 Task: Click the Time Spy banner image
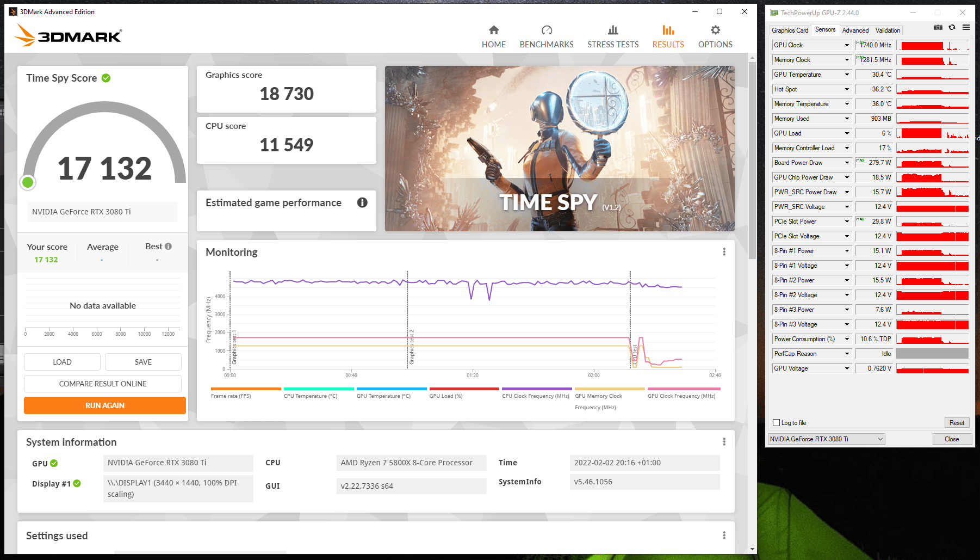[560, 149]
